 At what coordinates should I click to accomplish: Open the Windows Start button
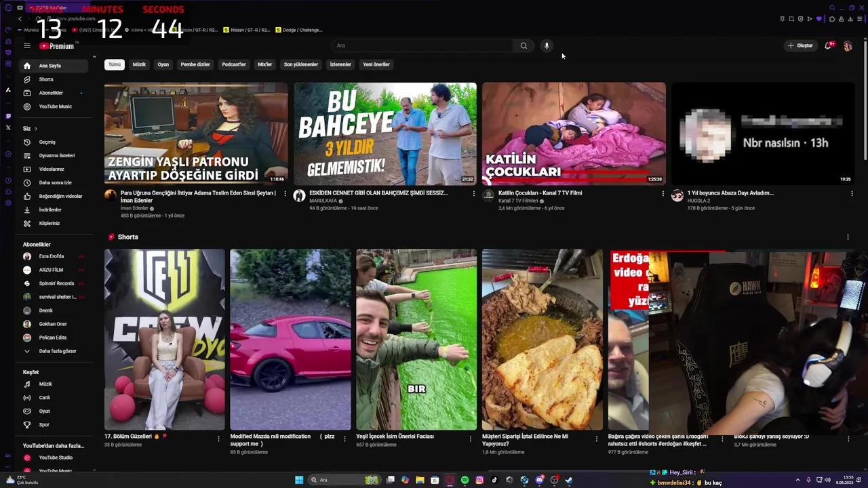[299, 480]
